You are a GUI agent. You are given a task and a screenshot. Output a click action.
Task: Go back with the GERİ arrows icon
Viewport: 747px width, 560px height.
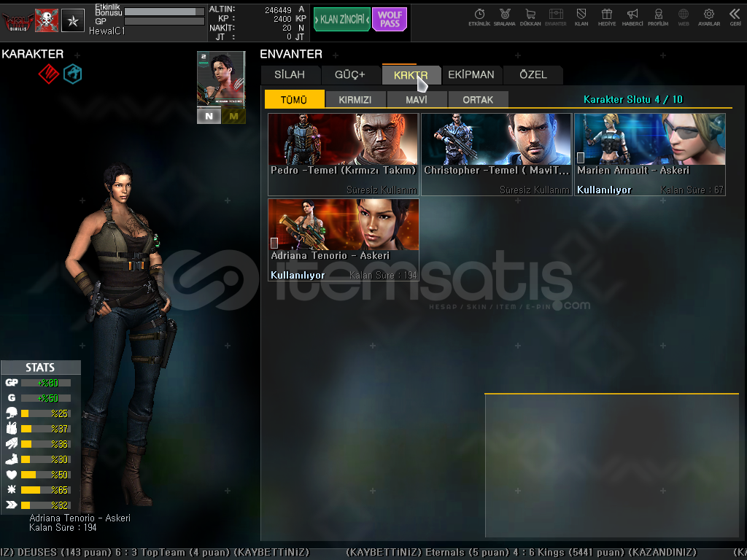[735, 17]
